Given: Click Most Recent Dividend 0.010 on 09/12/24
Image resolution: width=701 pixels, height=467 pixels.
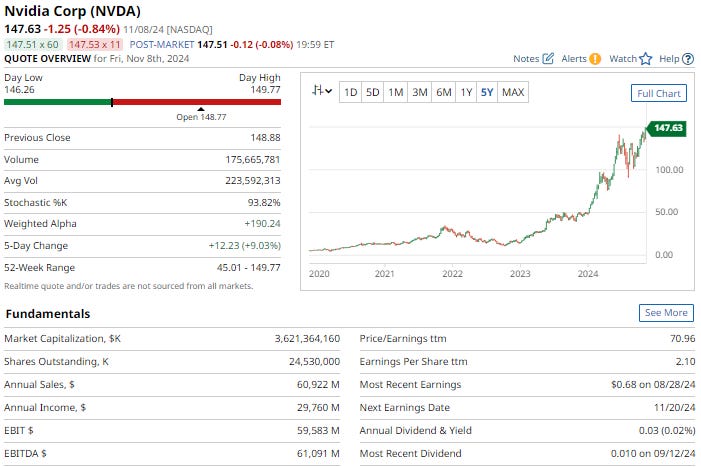Looking at the screenshot, I should pyautogui.click(x=653, y=454).
